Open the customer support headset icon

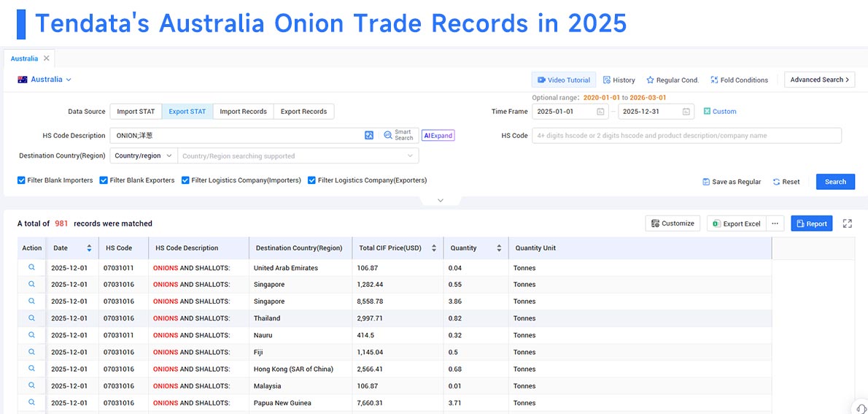860,407
